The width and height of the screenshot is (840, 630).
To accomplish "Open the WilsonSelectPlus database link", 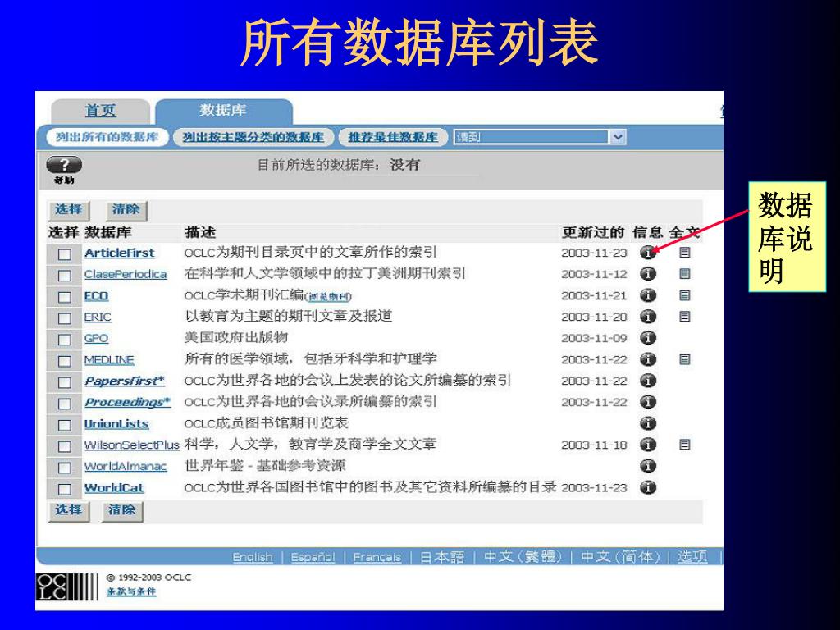I will 132,445.
